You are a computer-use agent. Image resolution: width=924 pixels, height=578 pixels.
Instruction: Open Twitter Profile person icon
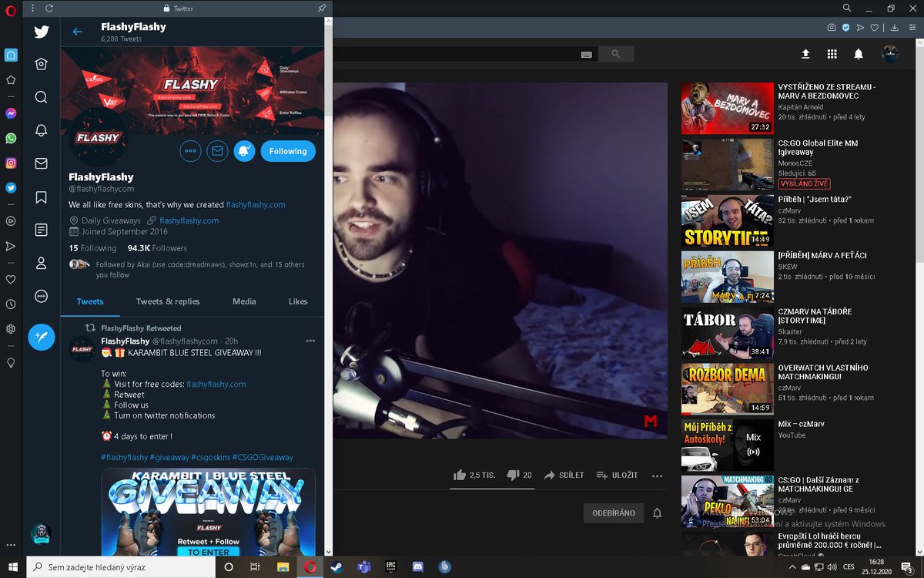pyautogui.click(x=42, y=263)
